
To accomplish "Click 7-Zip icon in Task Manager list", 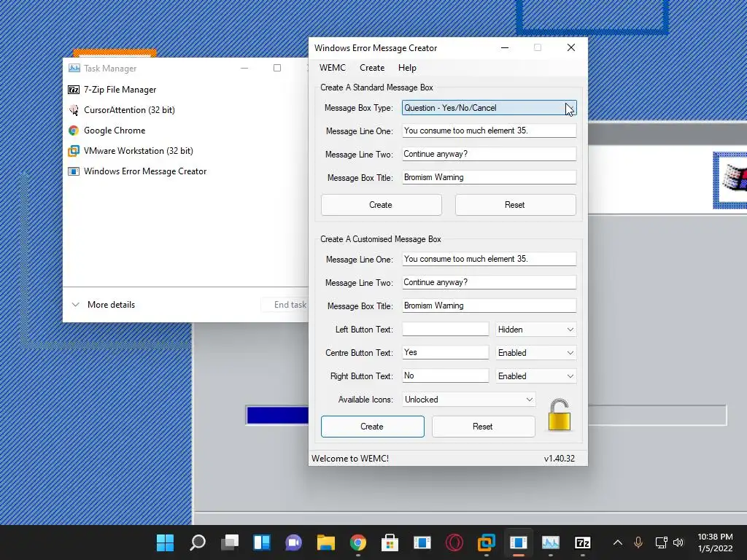I will click(x=74, y=90).
